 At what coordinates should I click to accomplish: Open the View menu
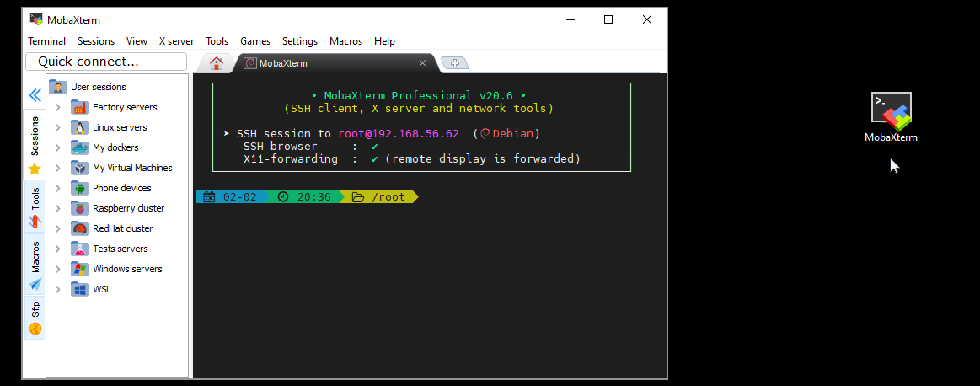point(137,41)
